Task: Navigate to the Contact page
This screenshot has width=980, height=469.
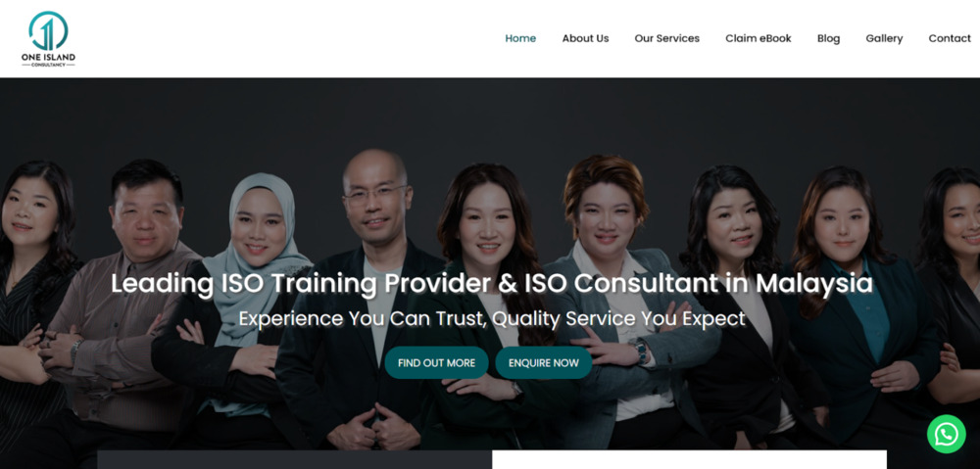Action: [950, 38]
